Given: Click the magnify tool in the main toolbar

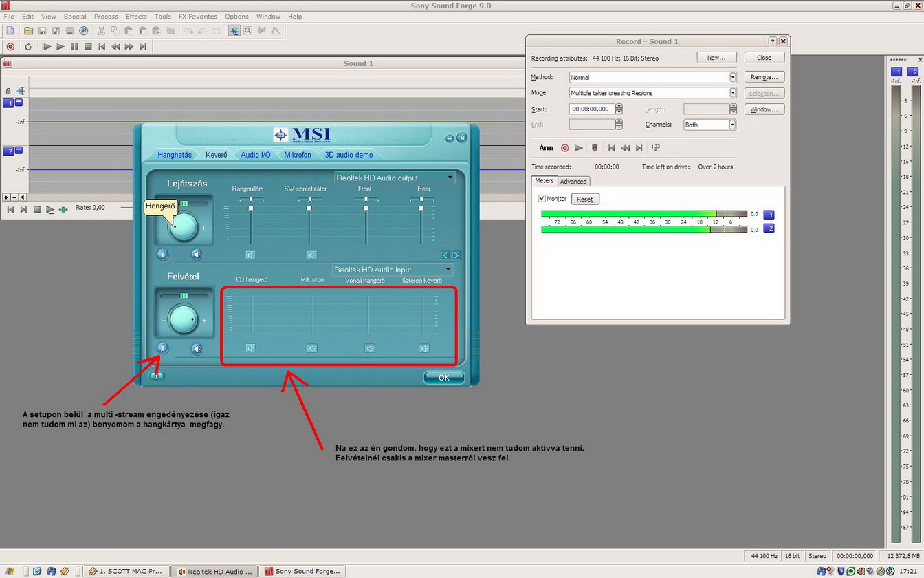Looking at the screenshot, I should point(247,31).
